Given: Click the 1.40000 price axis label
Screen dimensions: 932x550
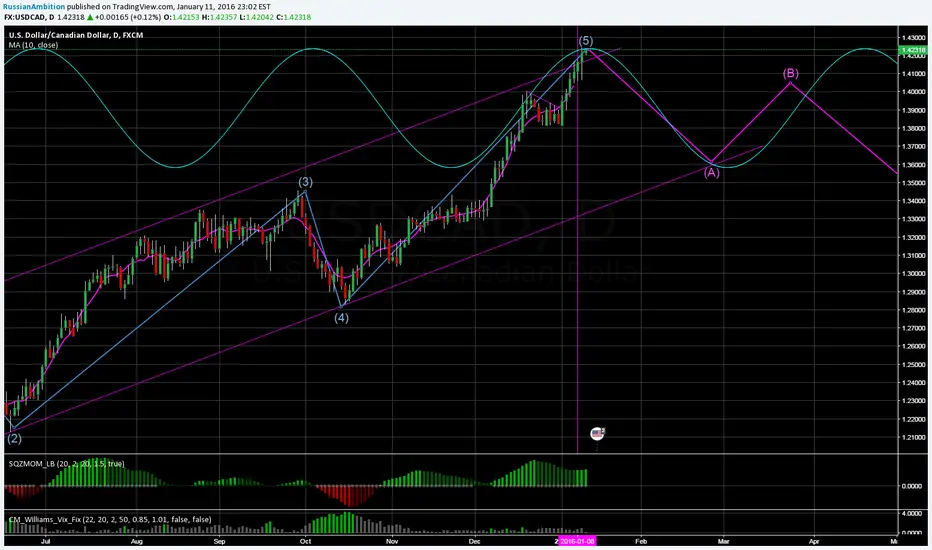Looking at the screenshot, I should (x=914, y=92).
